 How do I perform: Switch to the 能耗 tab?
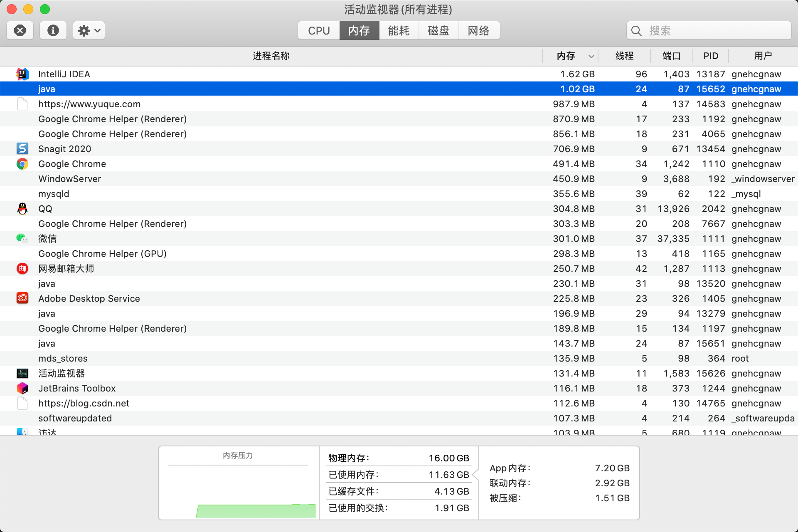tap(399, 30)
